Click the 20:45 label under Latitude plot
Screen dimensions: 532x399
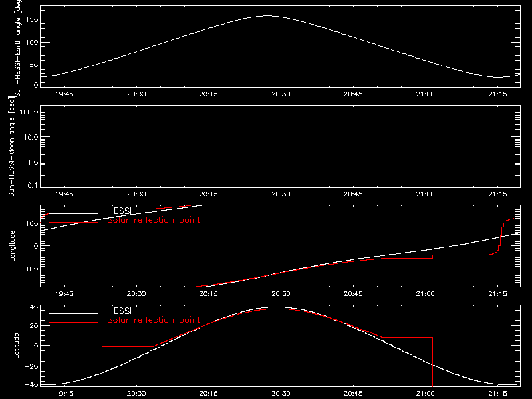click(353, 394)
